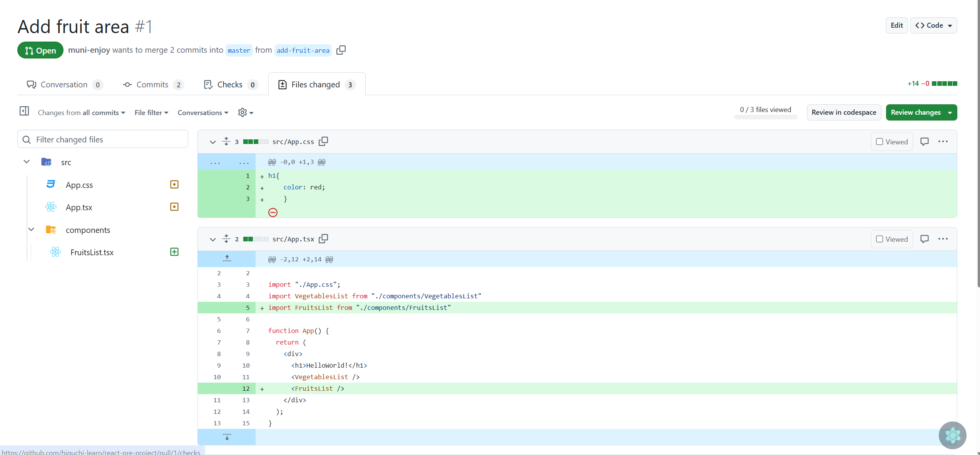
Task: Copy the src/App.css file path
Action: [324, 141]
